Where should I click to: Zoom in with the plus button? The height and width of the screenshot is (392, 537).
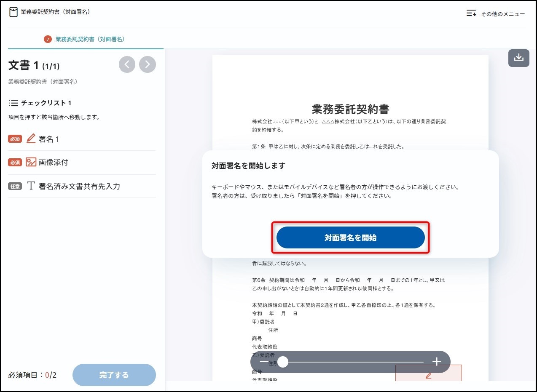pos(437,362)
